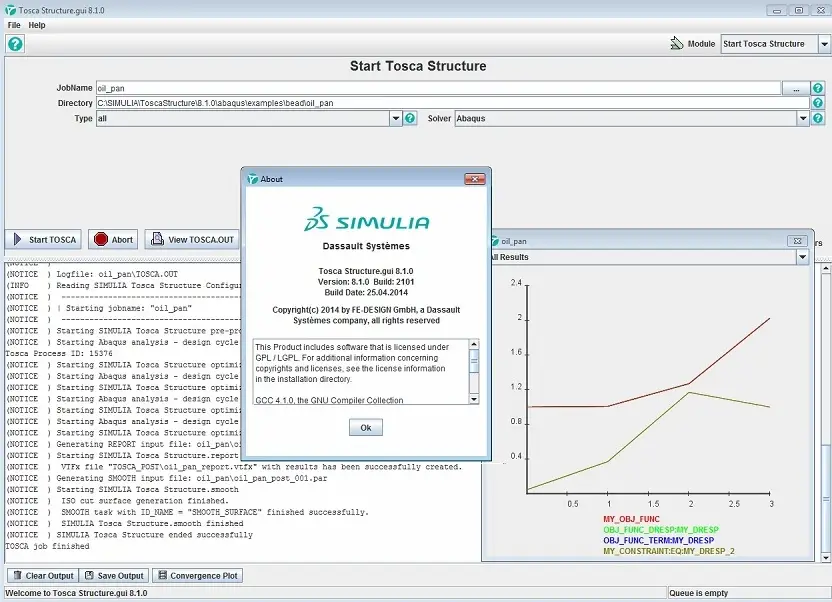Image resolution: width=832 pixels, height=602 pixels.
Task: Click the SIMULIA logo in About dialog
Action: 367,219
